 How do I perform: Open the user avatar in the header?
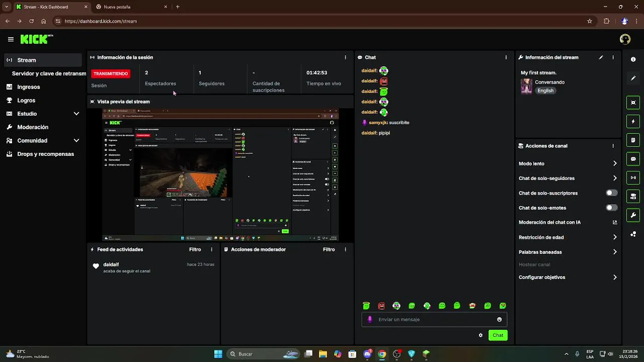625,39
